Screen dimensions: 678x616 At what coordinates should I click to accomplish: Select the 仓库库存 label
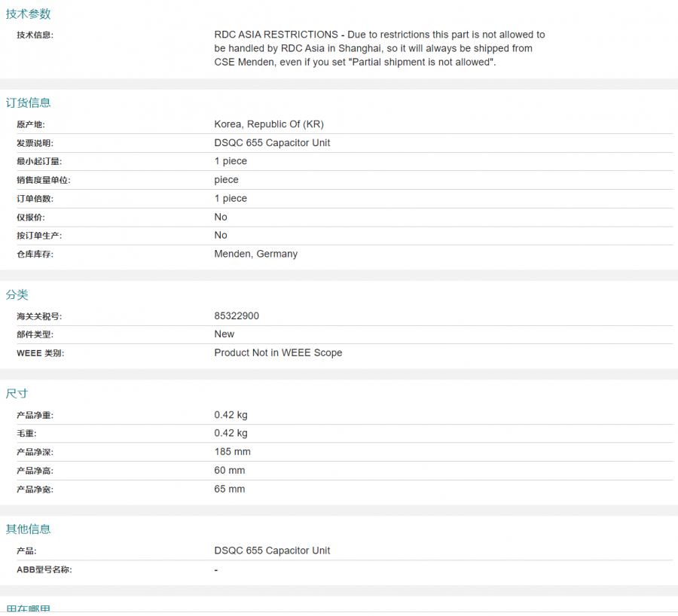[35, 255]
